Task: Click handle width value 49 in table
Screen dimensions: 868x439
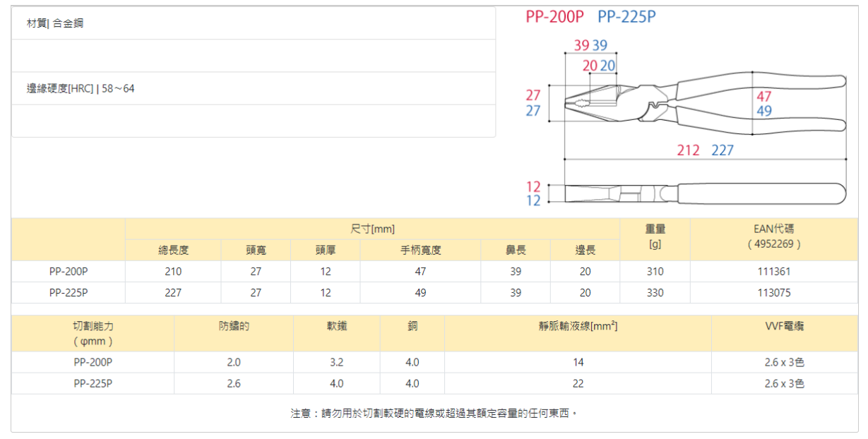Action: click(421, 292)
